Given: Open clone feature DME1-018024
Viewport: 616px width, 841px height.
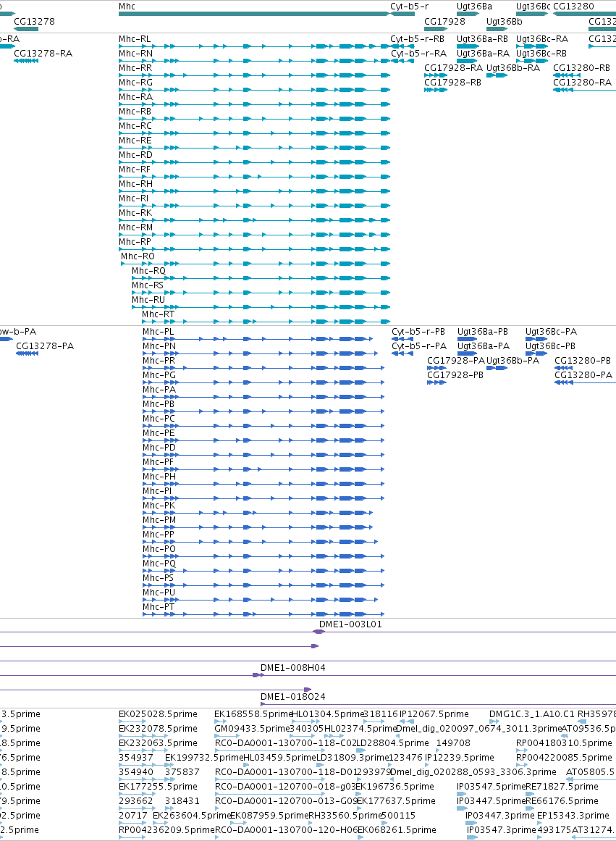Looking at the screenshot, I should click(292, 698).
